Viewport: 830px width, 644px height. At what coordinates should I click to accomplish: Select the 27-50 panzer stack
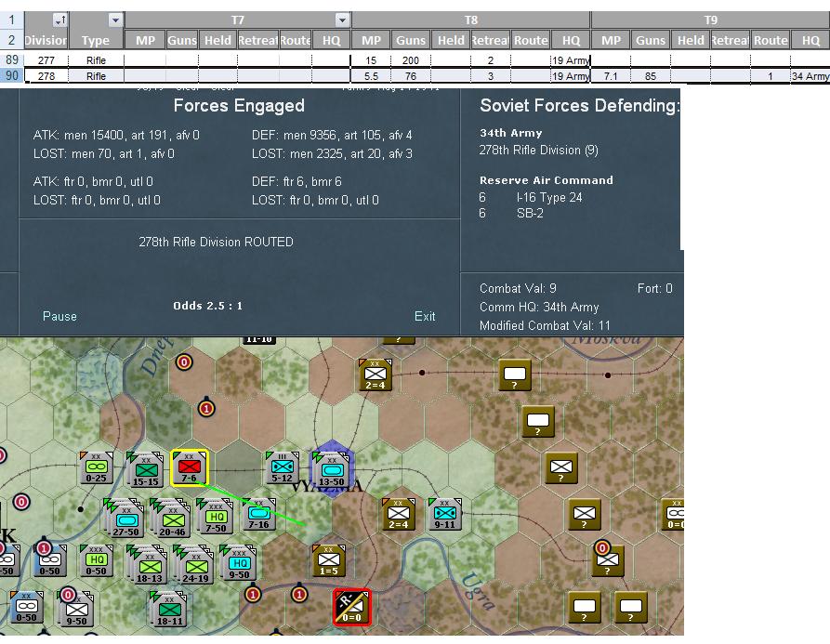pos(124,517)
